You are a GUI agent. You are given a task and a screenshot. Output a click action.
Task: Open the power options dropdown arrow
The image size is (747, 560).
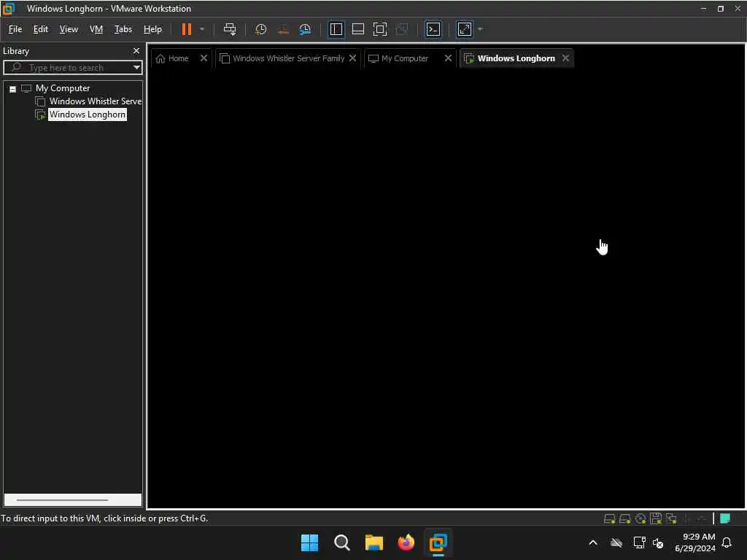tap(202, 29)
